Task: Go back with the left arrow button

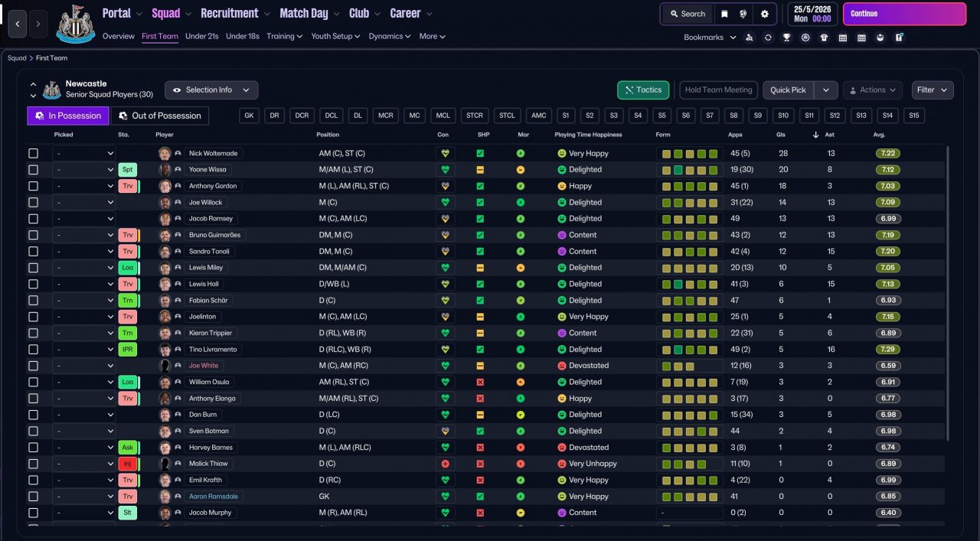Action: [x=18, y=24]
